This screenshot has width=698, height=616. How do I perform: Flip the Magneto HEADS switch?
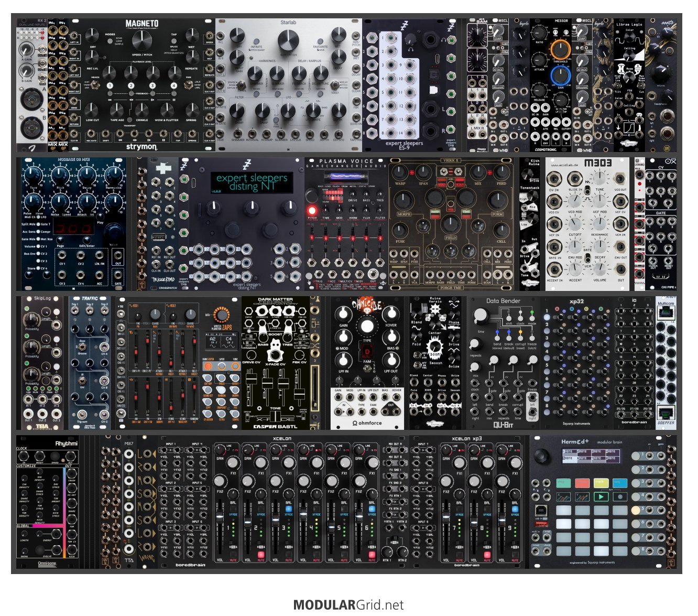(x=96, y=85)
